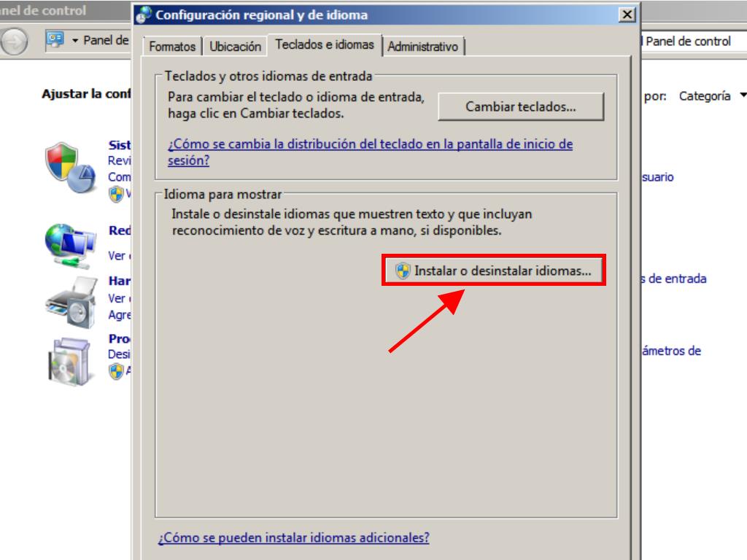
Task: Click Instalar o desinstalar idiomas button
Action: click(x=494, y=271)
